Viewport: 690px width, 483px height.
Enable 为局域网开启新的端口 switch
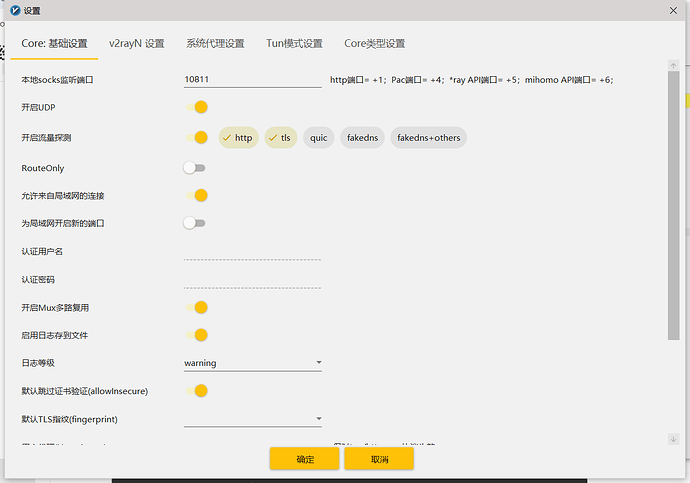pyautogui.click(x=195, y=223)
